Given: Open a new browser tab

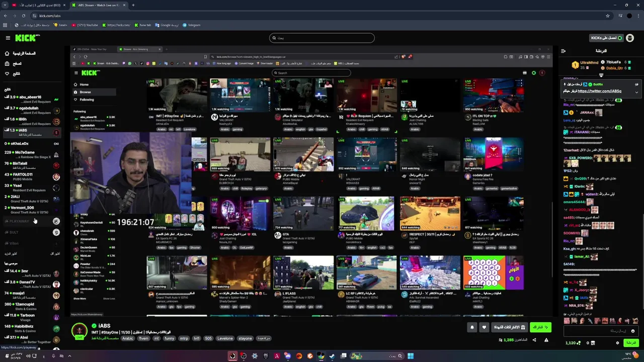Looking at the screenshot, I should pos(133,5).
